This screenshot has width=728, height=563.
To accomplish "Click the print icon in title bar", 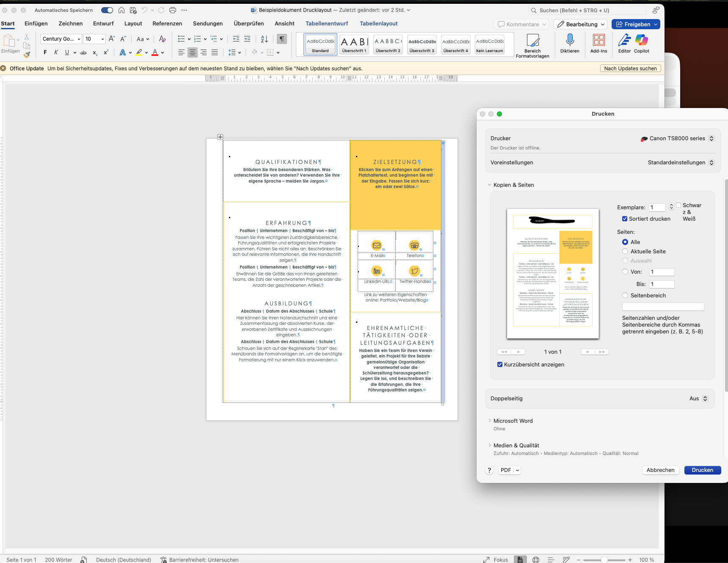I will [173, 10].
